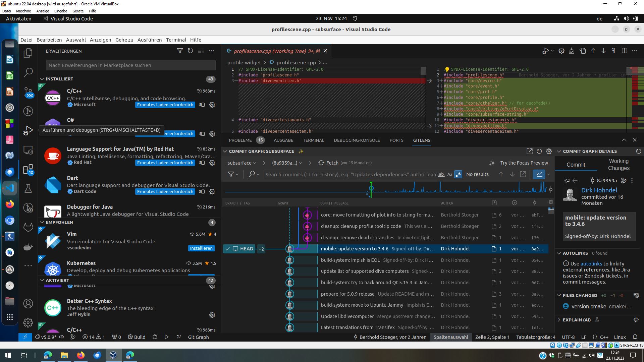The height and width of the screenshot is (362, 644).
Task: Open commit search options dropdown
Action: point(254,174)
